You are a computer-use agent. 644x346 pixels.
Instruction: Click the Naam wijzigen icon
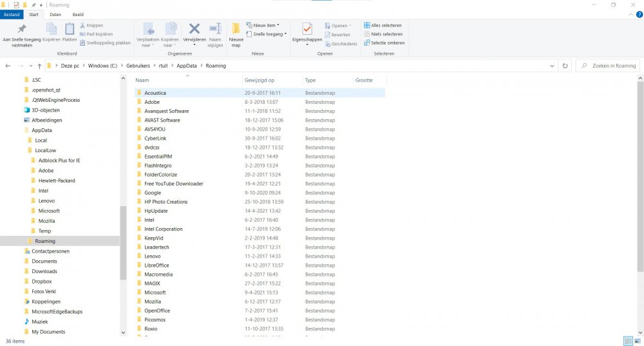click(x=215, y=29)
